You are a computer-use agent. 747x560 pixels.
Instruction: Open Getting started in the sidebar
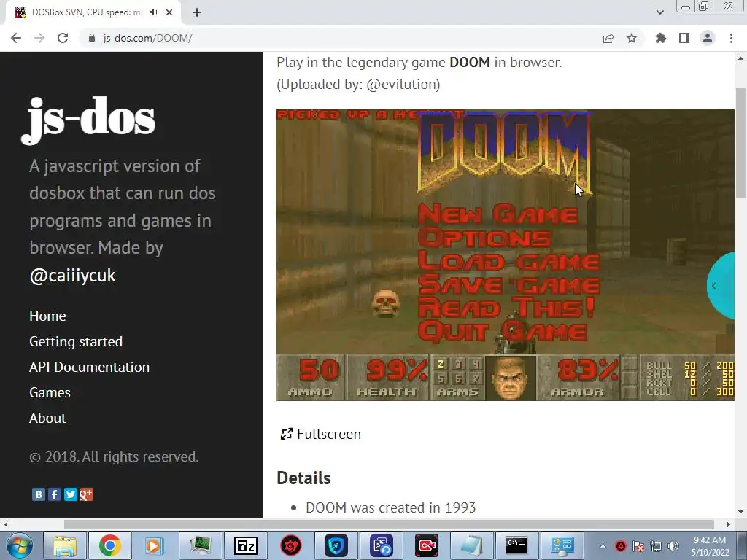click(76, 341)
